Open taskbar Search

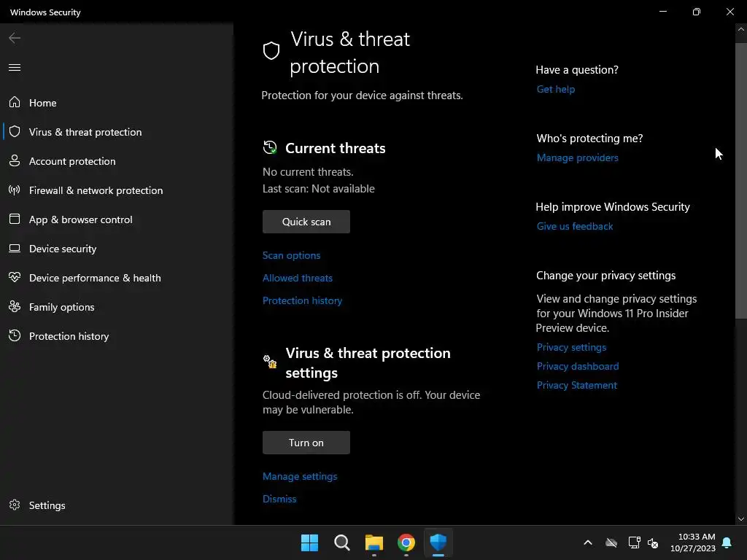tap(341, 542)
